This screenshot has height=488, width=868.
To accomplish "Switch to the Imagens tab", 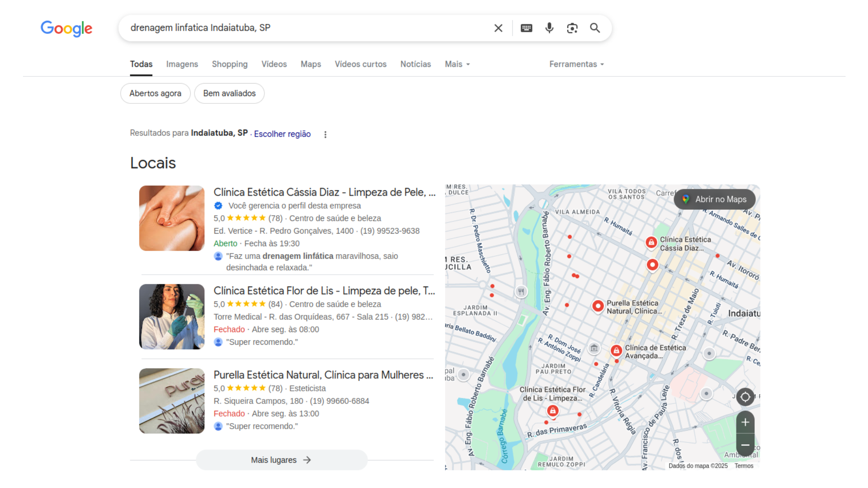I will tap(182, 64).
